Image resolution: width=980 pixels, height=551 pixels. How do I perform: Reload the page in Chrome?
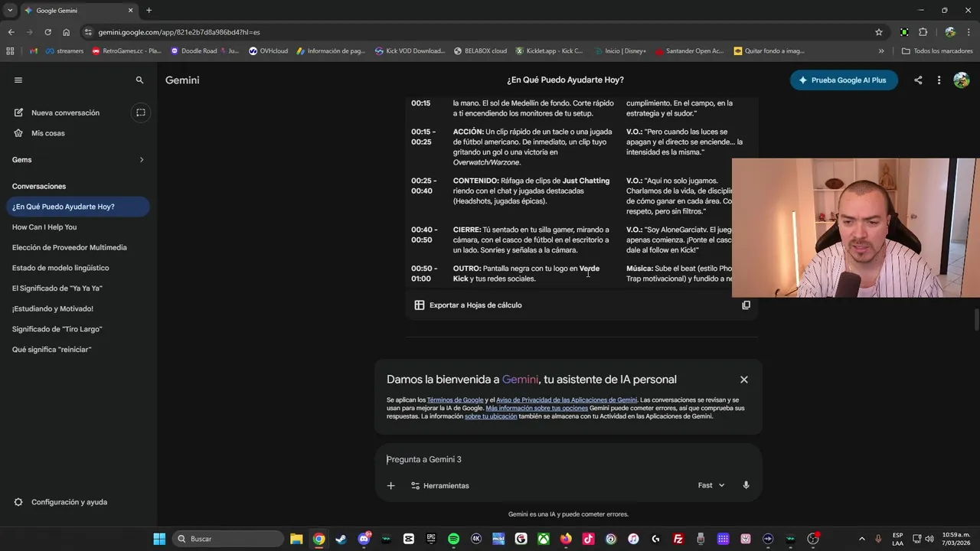pyautogui.click(x=47, y=32)
